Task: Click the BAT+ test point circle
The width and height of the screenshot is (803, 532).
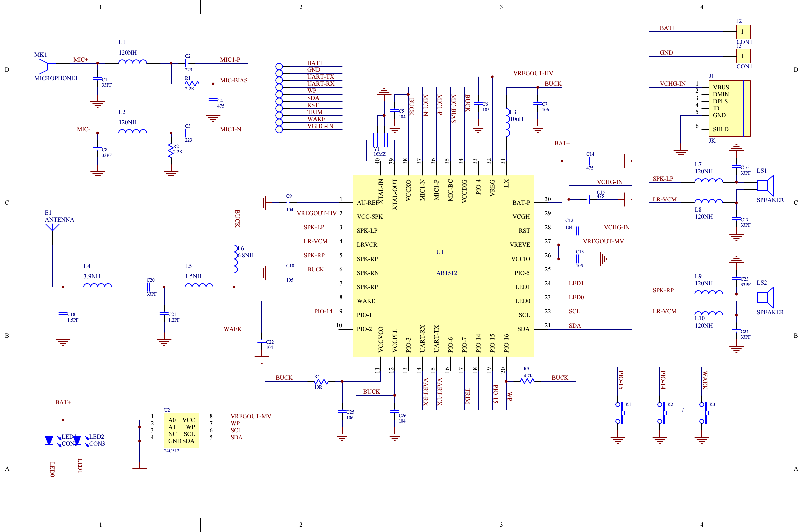Action: (279, 66)
